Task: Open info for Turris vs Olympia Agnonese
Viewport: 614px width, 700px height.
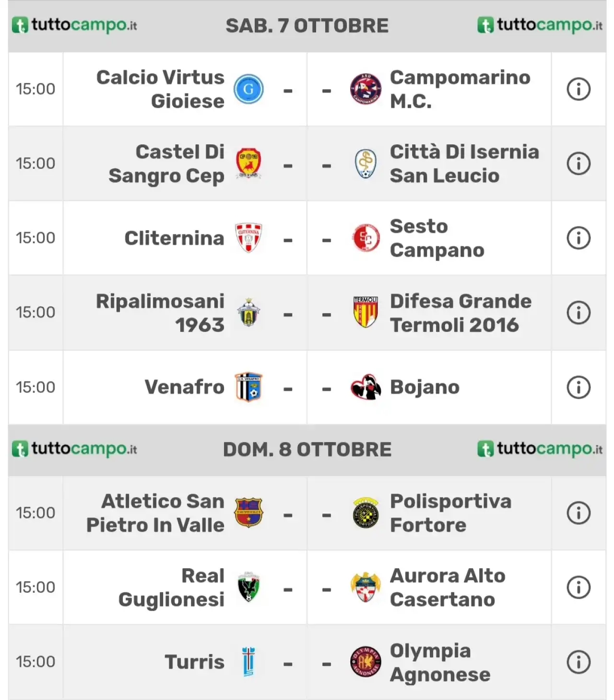Action: point(579,662)
